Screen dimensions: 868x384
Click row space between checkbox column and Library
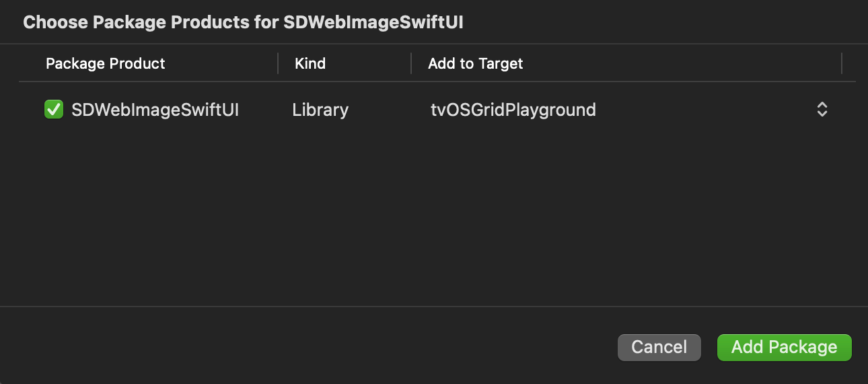tap(266, 109)
